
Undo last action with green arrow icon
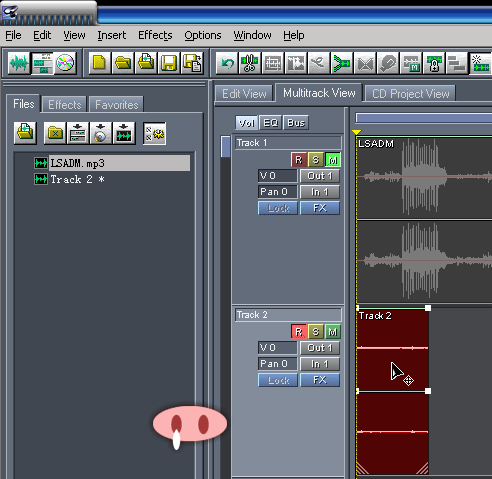click(x=227, y=63)
